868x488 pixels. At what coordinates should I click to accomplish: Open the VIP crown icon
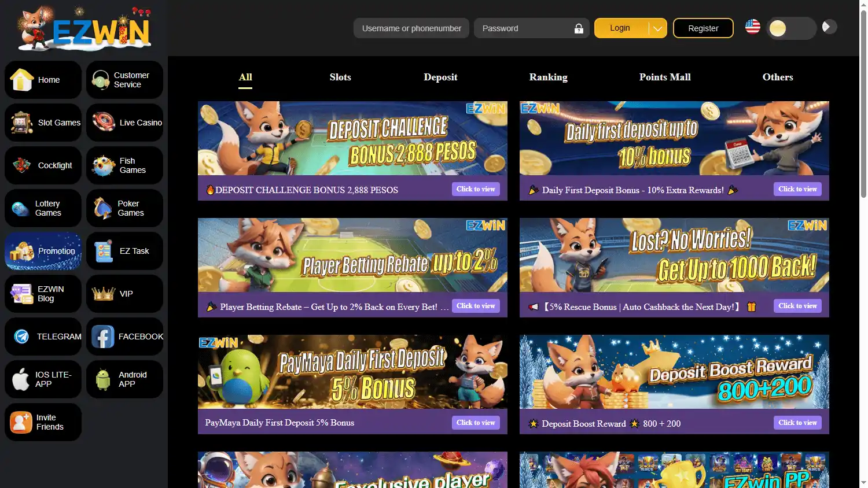[104, 294]
